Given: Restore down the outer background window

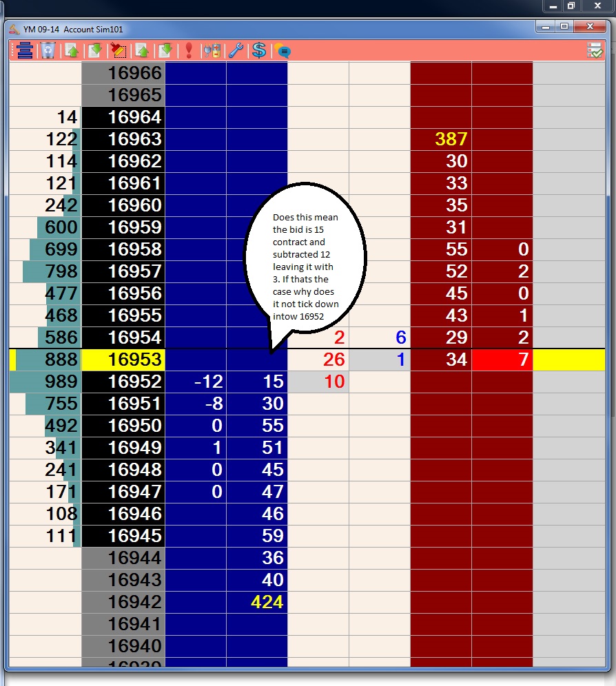Looking at the screenshot, I should tap(571, 6).
